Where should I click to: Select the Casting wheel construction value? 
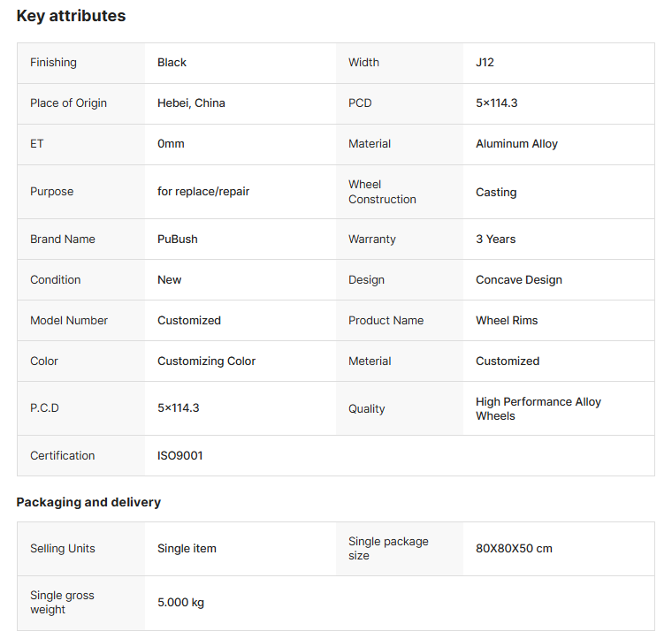496,193
